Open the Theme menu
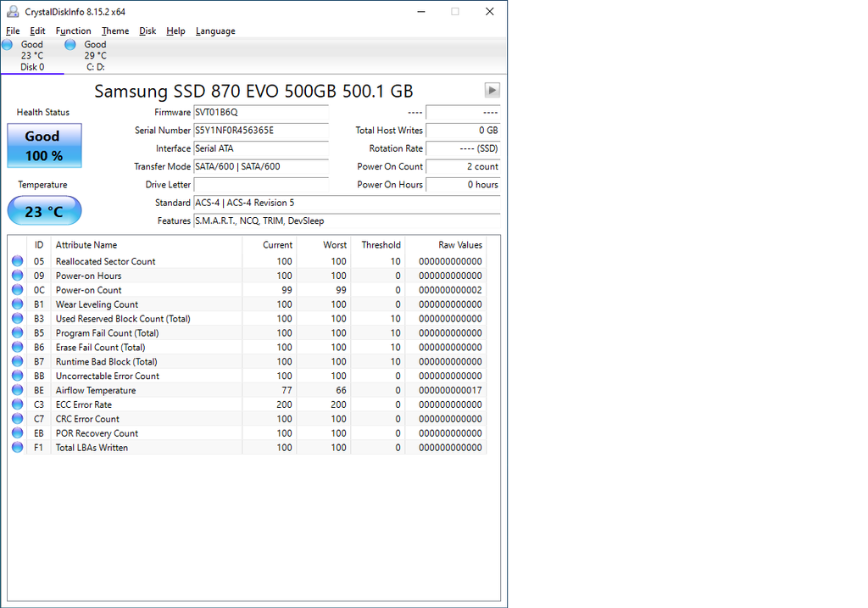Viewport: 868px width, 608px height. pyautogui.click(x=115, y=31)
